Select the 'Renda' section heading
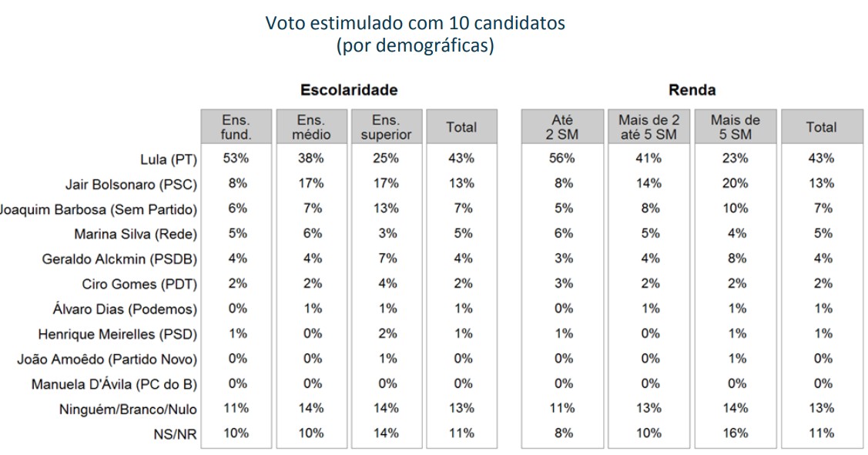Viewport: 868px width, 455px height. coord(692,90)
